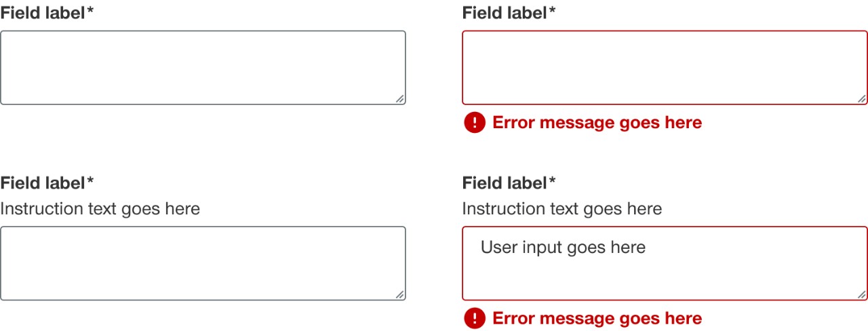Focus the empty red-bordered error textarea
Screen dimensions: 868x331
(665, 68)
